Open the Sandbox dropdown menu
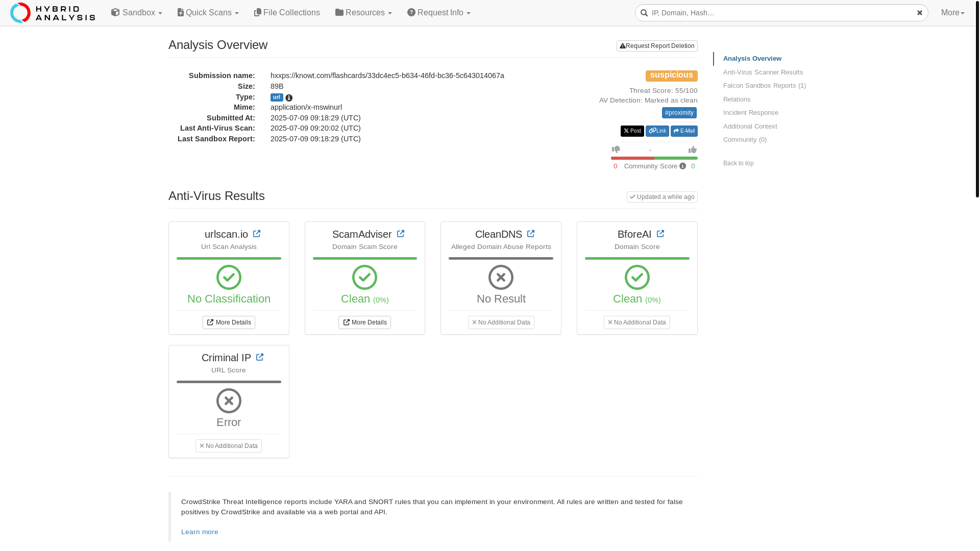Viewport: 980px width, 551px height. point(137,13)
